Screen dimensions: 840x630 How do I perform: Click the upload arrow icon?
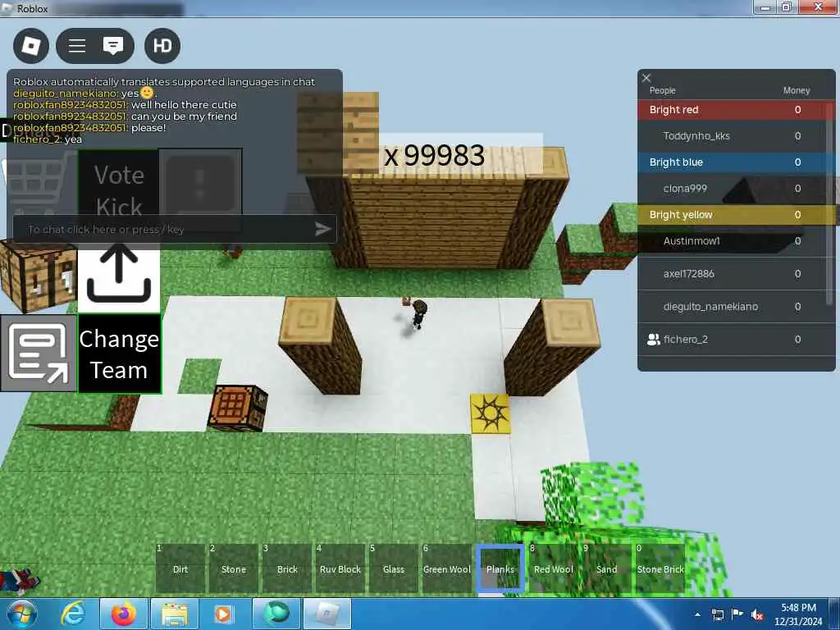tap(118, 275)
